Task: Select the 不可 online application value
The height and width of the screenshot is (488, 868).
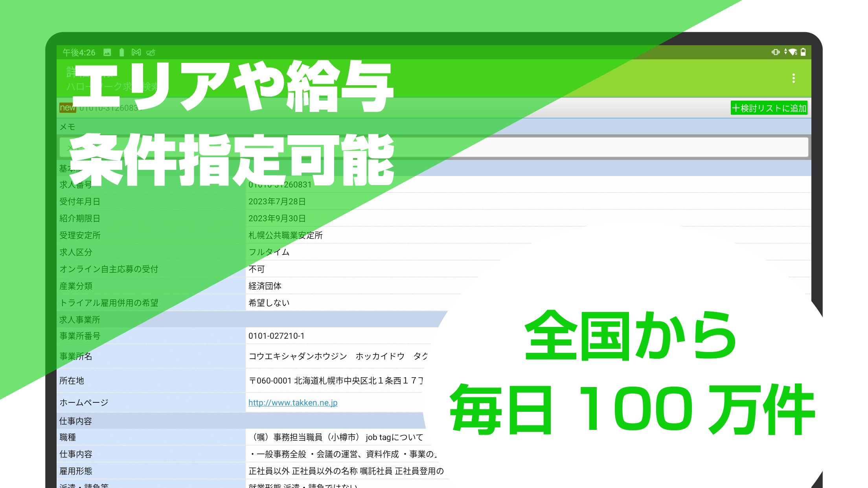Action: (257, 269)
